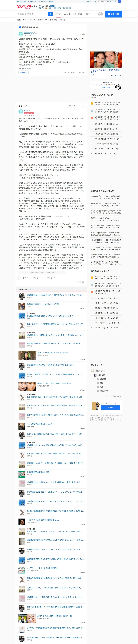Click the Yahoo! JAPAN text link at top
Image resolution: width=138 pixels, height=644 pixels.
[86, 2]
